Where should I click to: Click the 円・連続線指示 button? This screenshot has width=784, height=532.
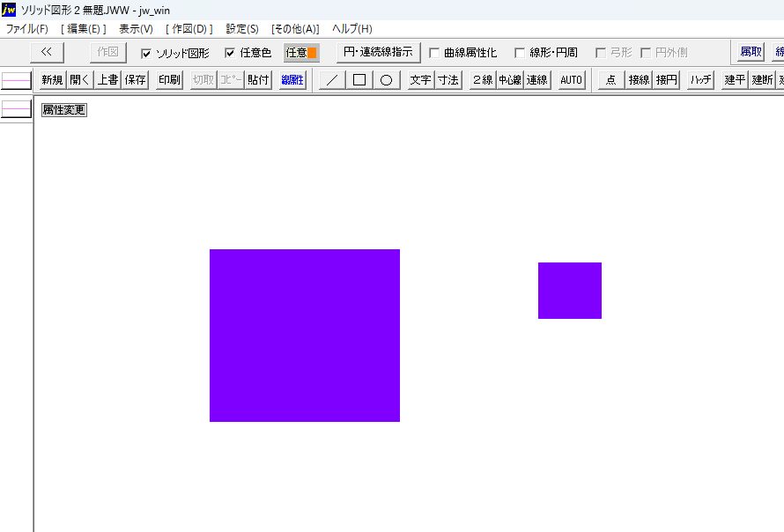click(378, 52)
